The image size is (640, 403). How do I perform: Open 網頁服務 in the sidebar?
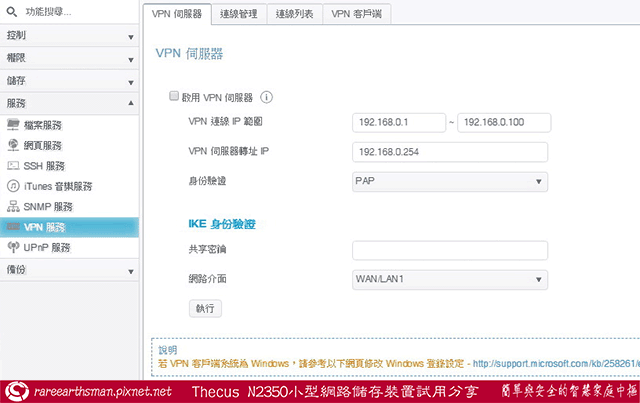(x=69, y=145)
